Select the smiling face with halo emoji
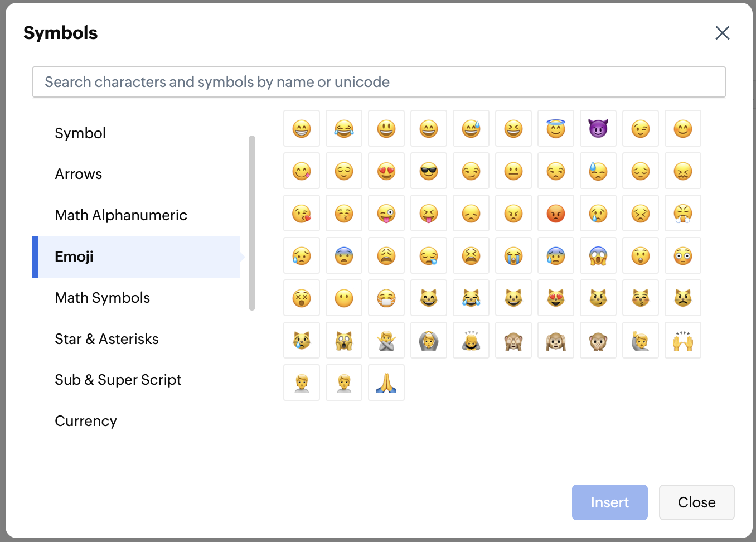 555,129
